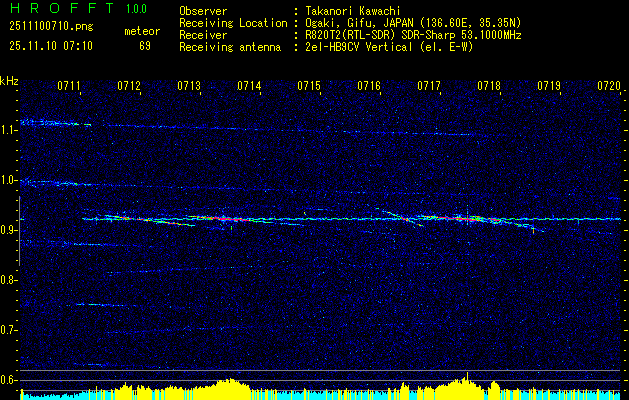
Task: Click the 0.8 kHz axis label
Action: click(x=9, y=280)
